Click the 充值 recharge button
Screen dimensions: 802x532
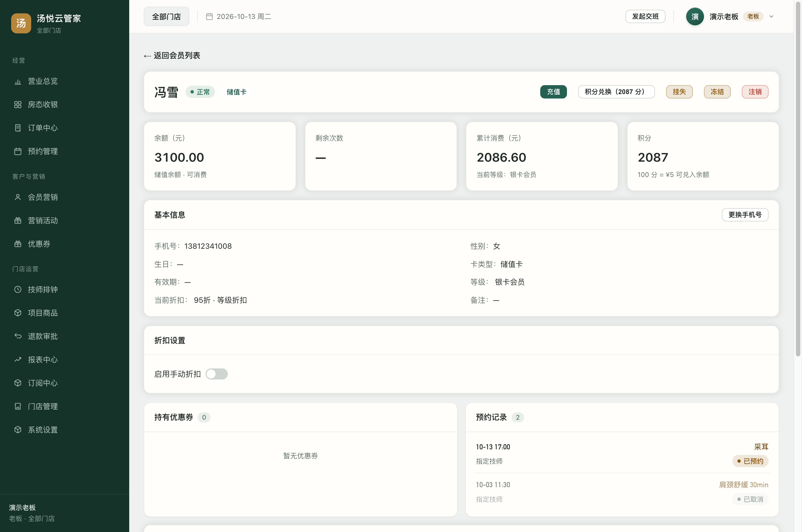(x=553, y=92)
